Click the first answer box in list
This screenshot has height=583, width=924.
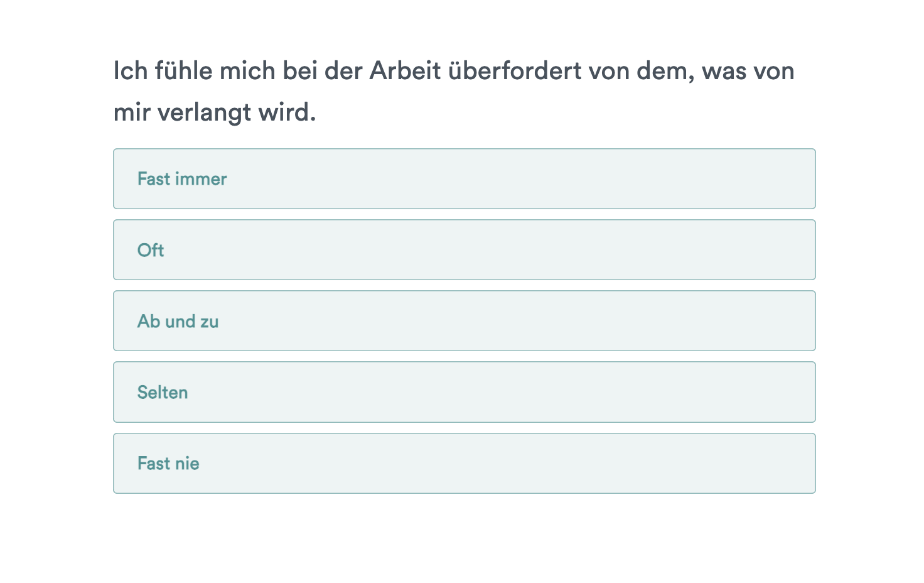(x=464, y=179)
